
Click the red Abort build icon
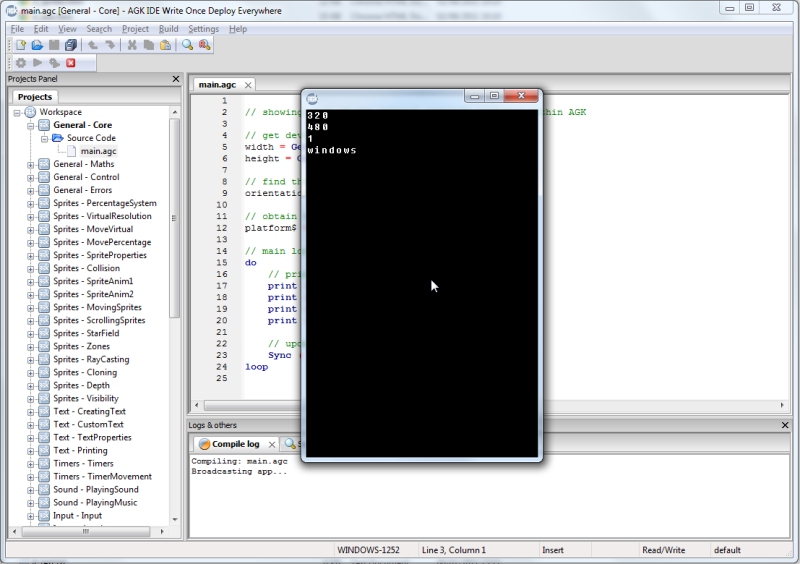[71, 63]
